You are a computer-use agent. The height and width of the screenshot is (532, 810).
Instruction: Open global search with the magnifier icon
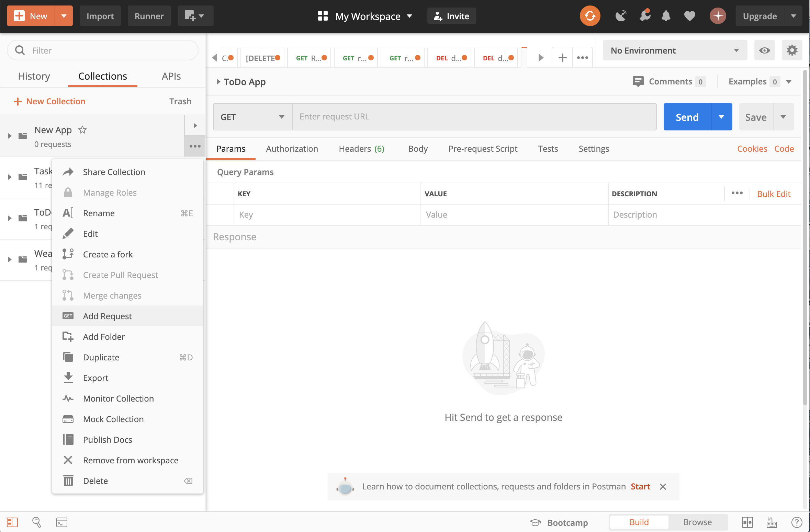(x=37, y=522)
